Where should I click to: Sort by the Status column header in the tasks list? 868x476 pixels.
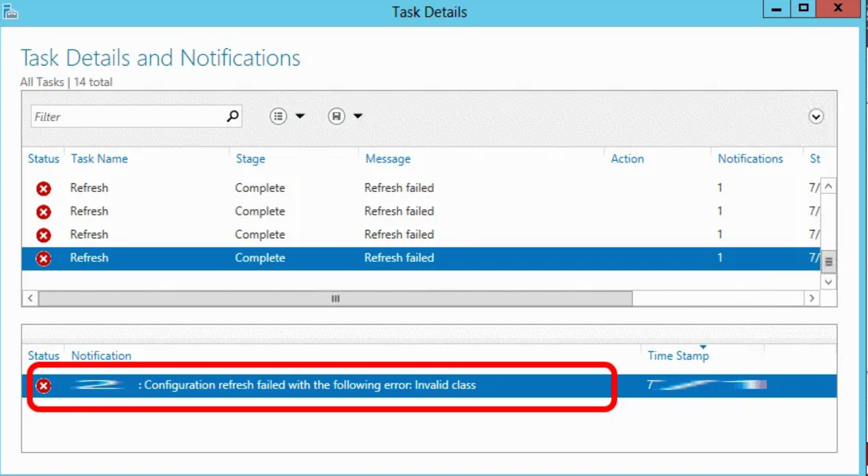coord(43,158)
